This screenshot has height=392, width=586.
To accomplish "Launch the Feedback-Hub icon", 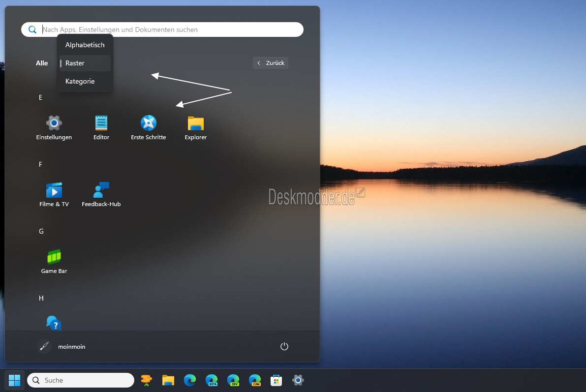I will click(101, 193).
